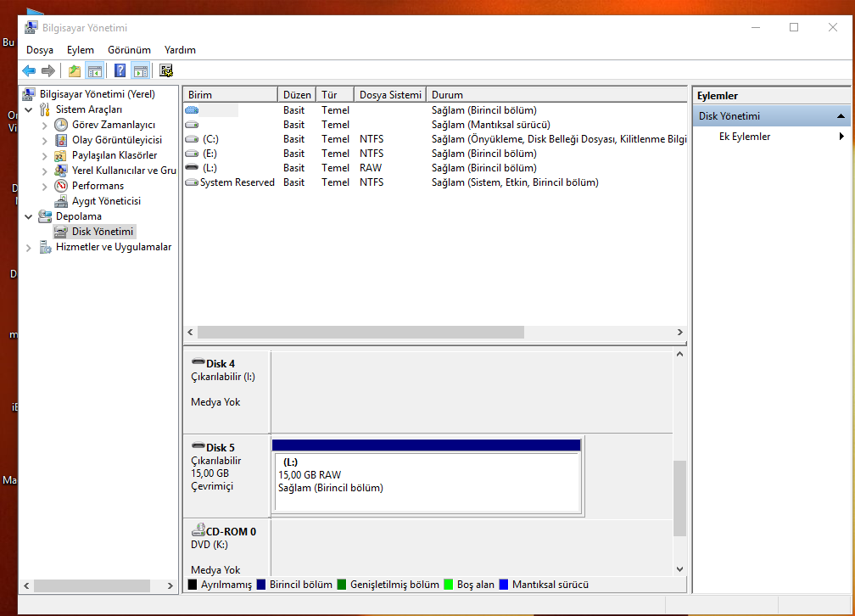Expand the Görev Zamanlayıcı node
Viewport: 855px width, 616px height.
tap(45, 126)
